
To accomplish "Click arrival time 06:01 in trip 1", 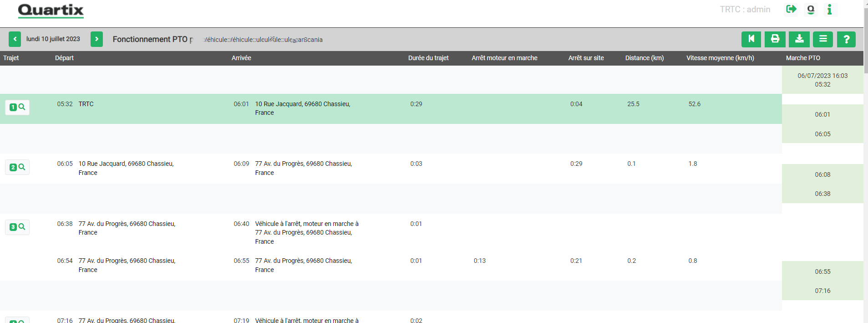I will (x=241, y=104).
